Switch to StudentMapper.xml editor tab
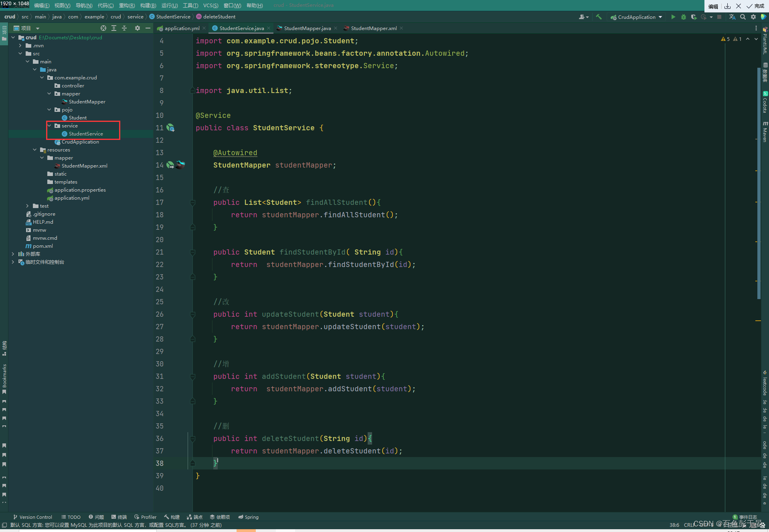Image resolution: width=769 pixels, height=532 pixels. 373,28
